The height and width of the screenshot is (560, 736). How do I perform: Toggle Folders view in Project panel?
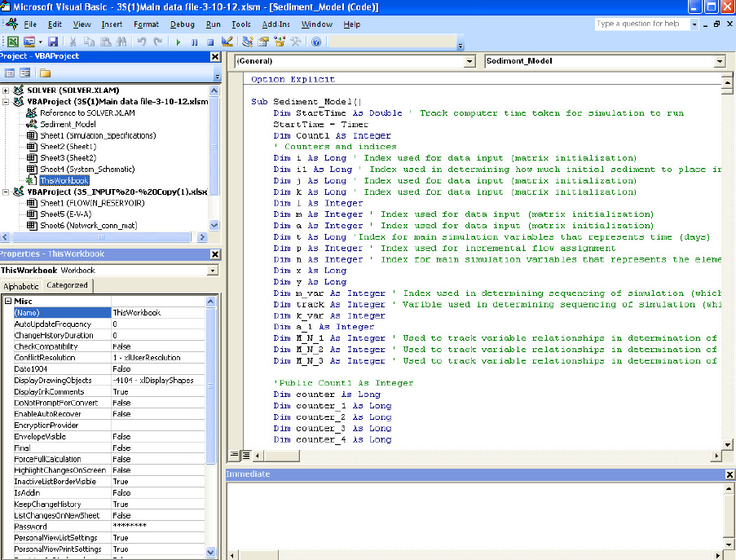[x=45, y=73]
